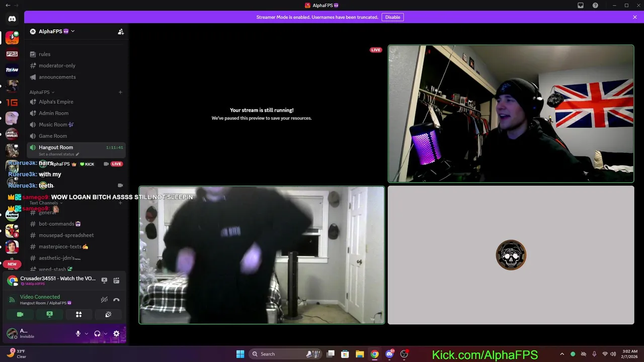Toggle the green screen share button
The width and height of the screenshot is (644, 362).
coord(49,314)
